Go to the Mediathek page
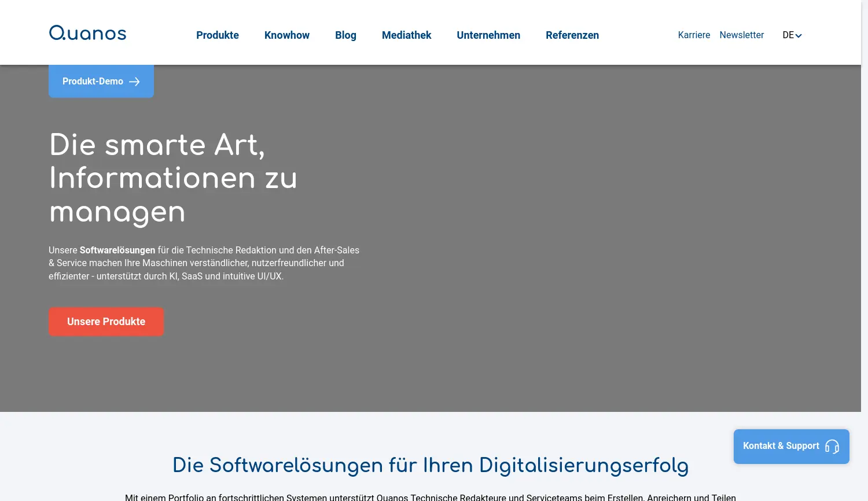 pyautogui.click(x=406, y=35)
